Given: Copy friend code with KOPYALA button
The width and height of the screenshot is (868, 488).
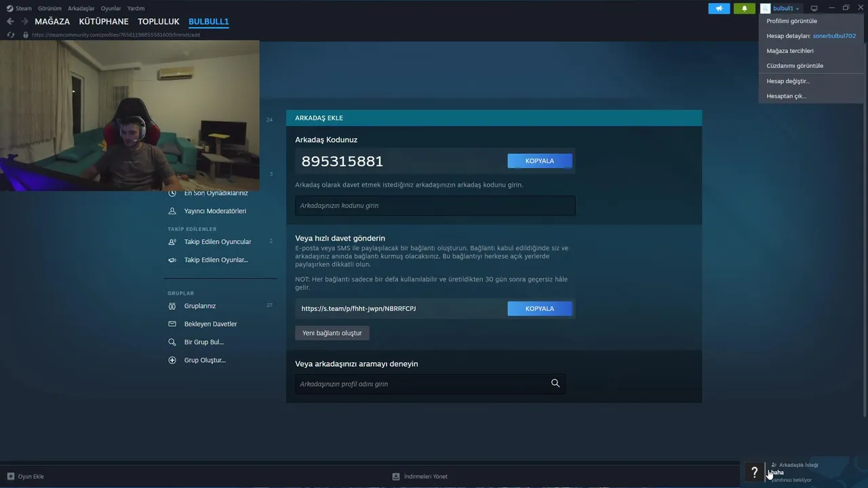Looking at the screenshot, I should click(x=540, y=161).
